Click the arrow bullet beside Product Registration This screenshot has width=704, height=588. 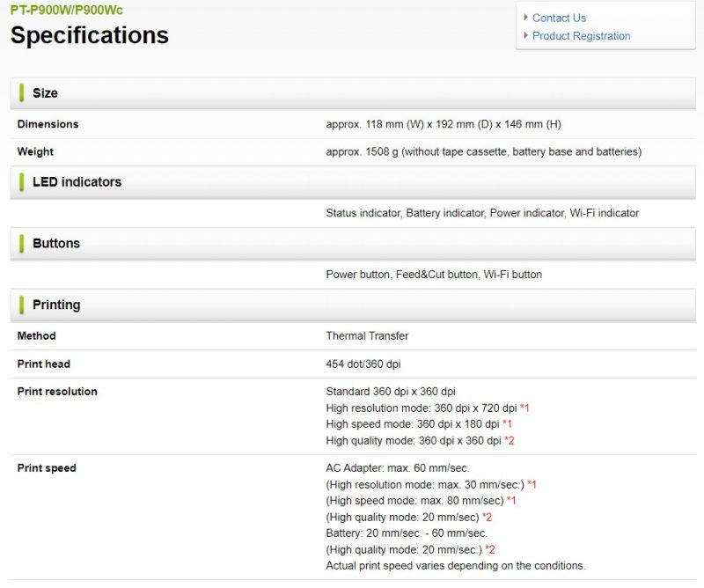coord(525,35)
